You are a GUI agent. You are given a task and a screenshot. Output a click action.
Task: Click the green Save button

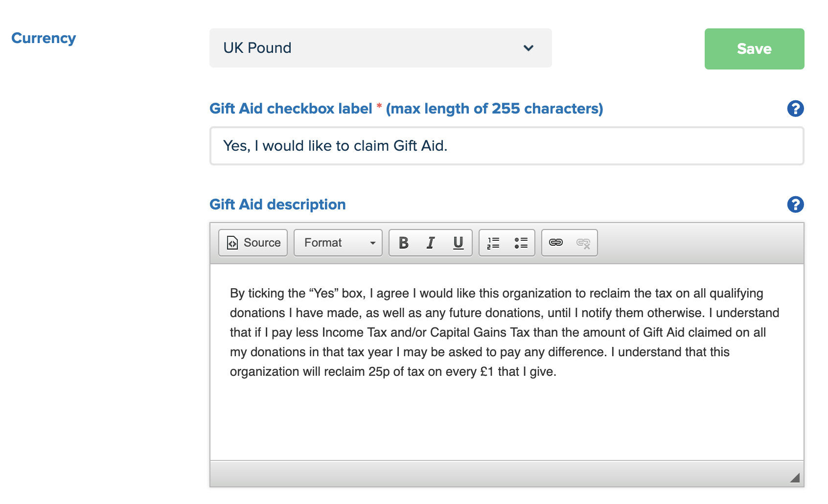tap(754, 49)
